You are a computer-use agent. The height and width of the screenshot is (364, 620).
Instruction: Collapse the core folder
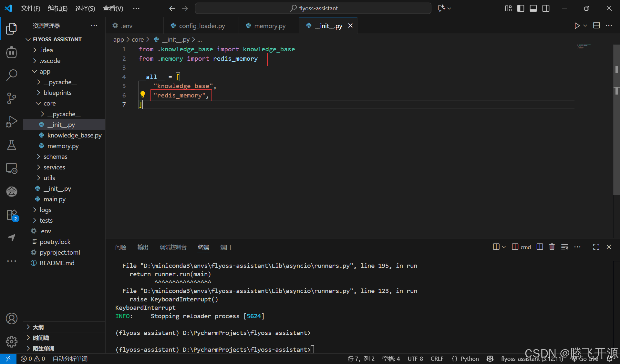pyautogui.click(x=49, y=103)
